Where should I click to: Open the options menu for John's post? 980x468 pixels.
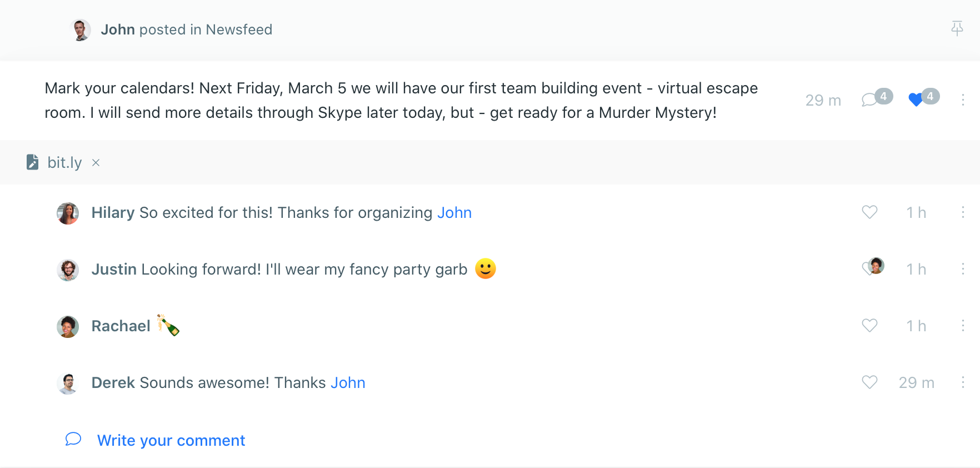pos(963,99)
